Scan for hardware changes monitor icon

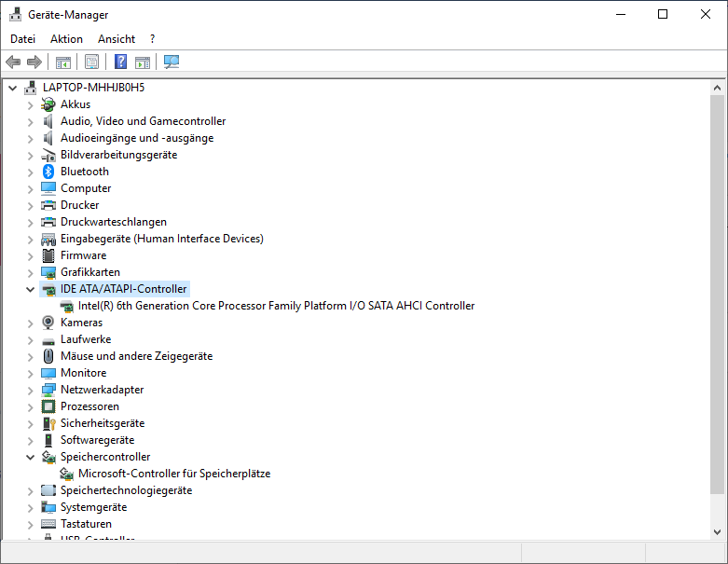pos(172,62)
